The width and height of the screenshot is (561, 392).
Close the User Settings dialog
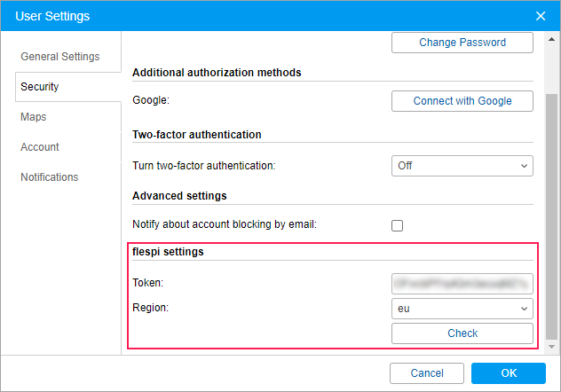point(541,16)
